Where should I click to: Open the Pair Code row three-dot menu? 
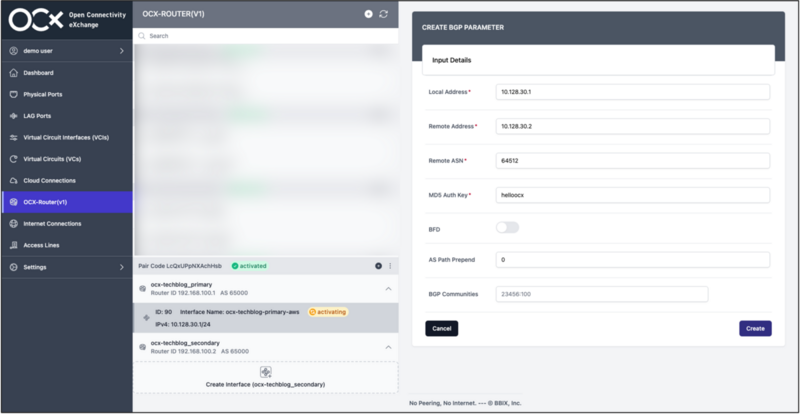[x=390, y=266]
